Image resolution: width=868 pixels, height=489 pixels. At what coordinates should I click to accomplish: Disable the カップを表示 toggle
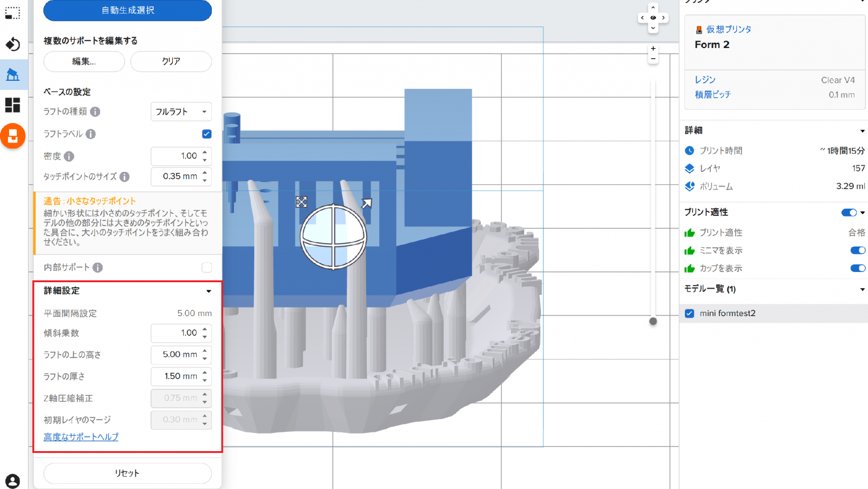[x=857, y=268]
